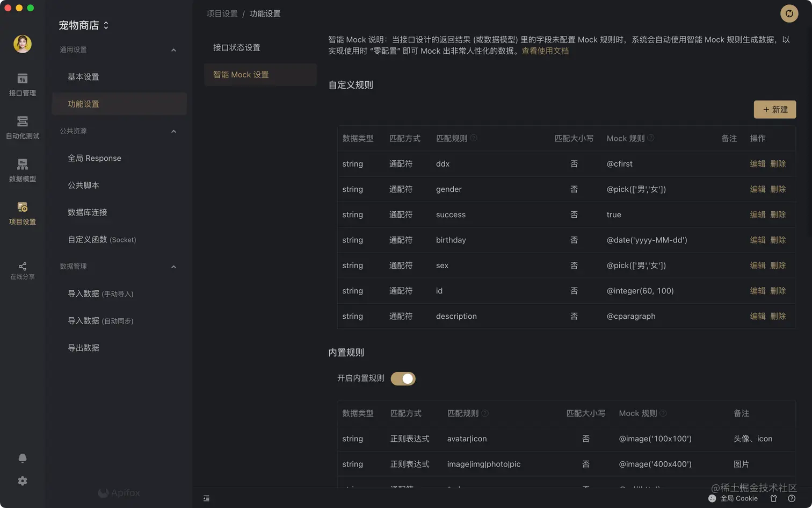Collapse the panel with the bottom-left indent icon

tap(206, 498)
